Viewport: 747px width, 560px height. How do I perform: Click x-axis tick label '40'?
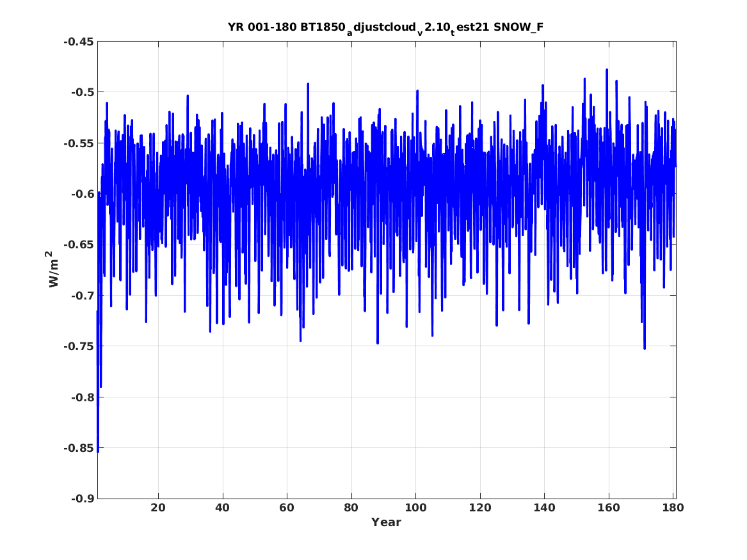223,508
